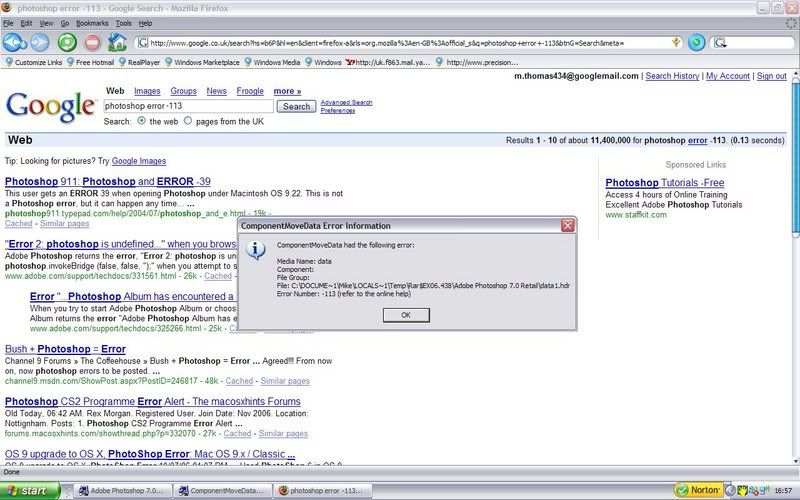Click underlined 'error' in results summary bar
Viewport: 800px width, 500px height.
(x=697, y=140)
